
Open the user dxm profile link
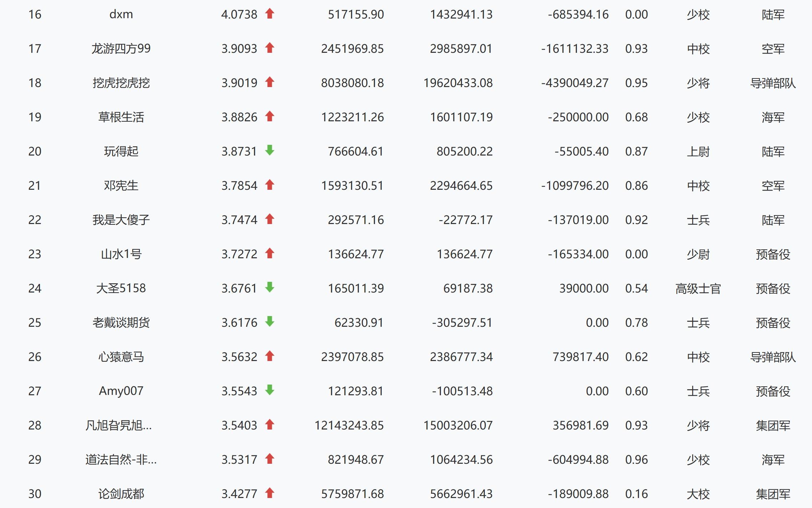121,14
